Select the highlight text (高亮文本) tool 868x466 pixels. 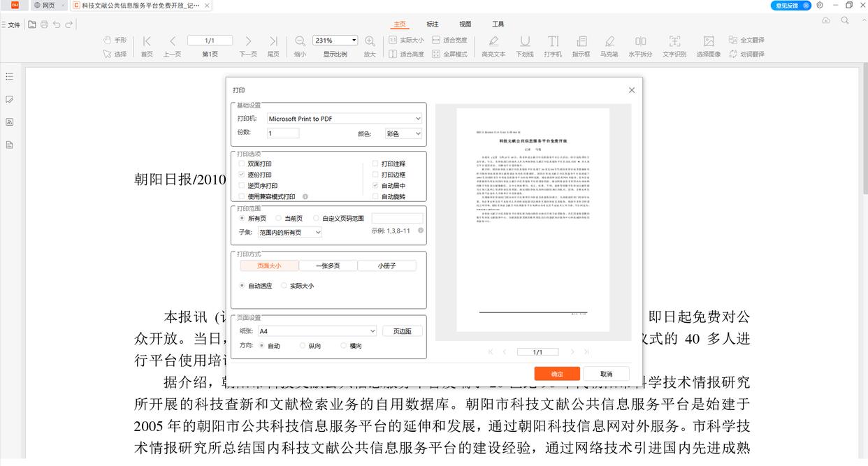(x=493, y=42)
